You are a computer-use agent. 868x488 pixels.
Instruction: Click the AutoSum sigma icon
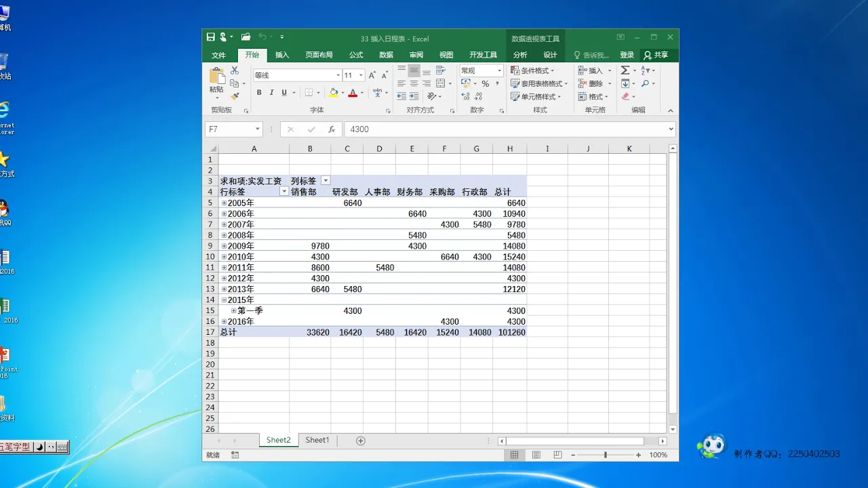[625, 70]
